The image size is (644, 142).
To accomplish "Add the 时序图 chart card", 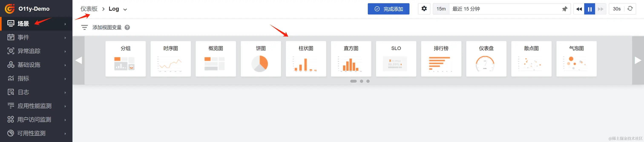I will (171, 59).
